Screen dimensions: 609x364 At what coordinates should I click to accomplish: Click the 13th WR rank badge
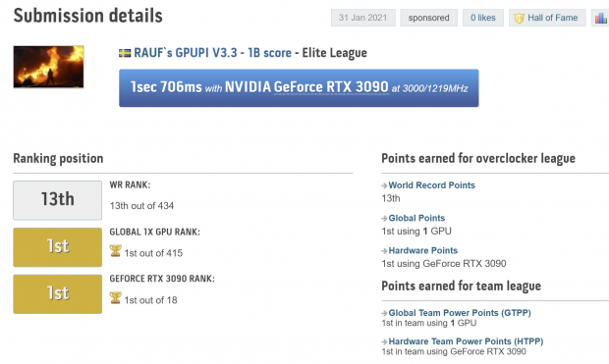tap(58, 200)
